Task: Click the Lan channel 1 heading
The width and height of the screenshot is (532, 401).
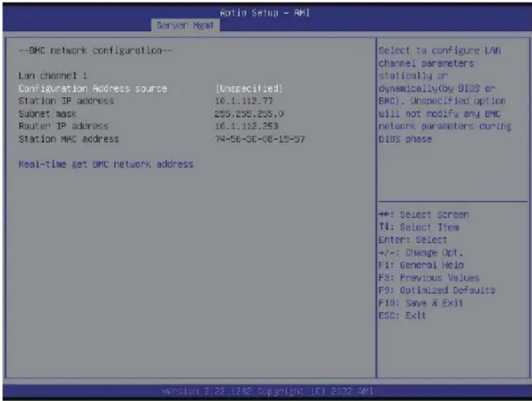Action: (53, 76)
